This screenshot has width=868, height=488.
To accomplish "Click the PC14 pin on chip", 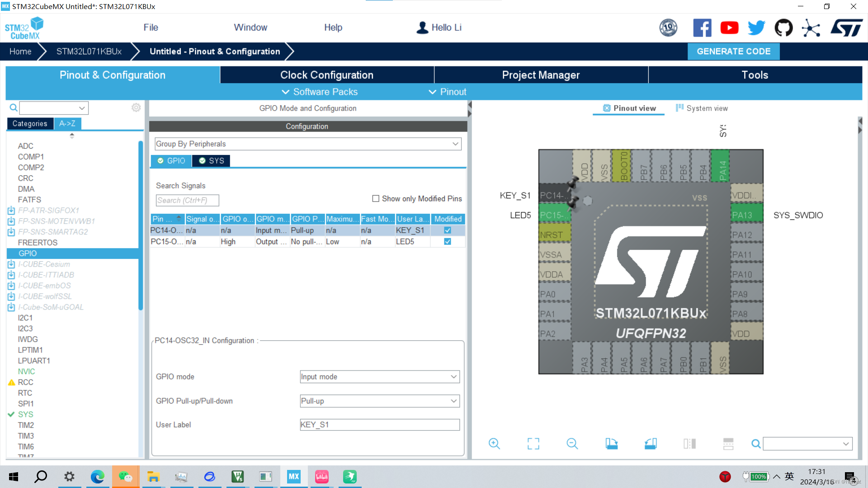I will [x=555, y=196].
